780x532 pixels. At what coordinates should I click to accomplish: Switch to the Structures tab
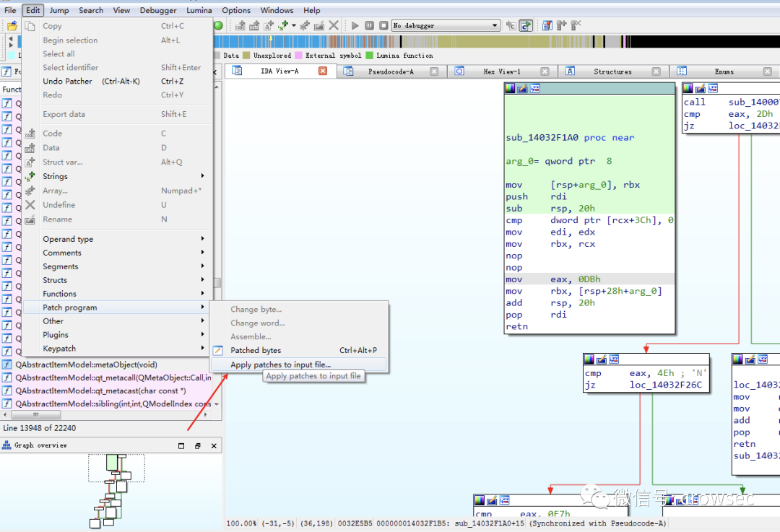point(613,71)
